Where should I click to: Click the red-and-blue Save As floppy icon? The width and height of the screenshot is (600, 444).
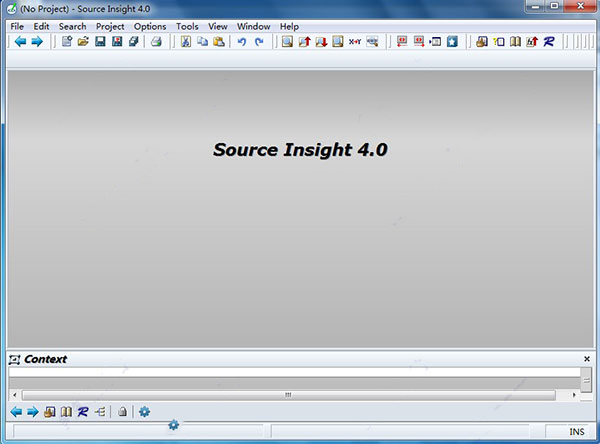(117, 41)
